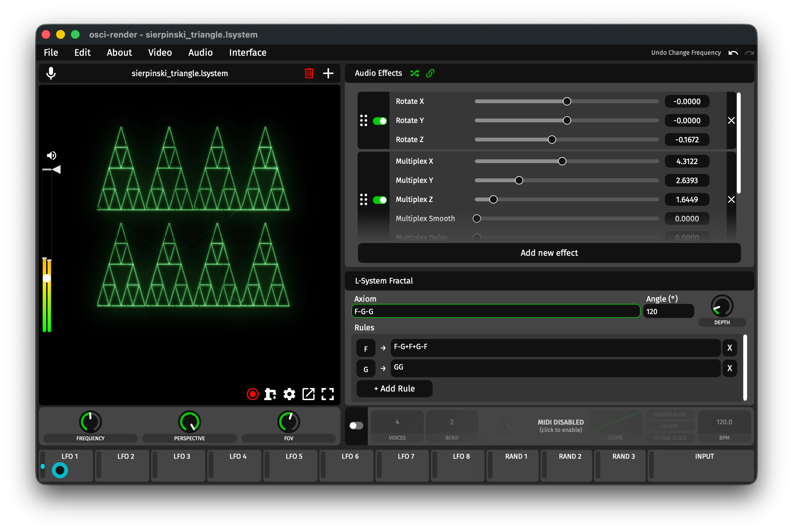Click the Multiplex Y slider handle
The width and height of the screenshot is (793, 532).
click(x=519, y=181)
